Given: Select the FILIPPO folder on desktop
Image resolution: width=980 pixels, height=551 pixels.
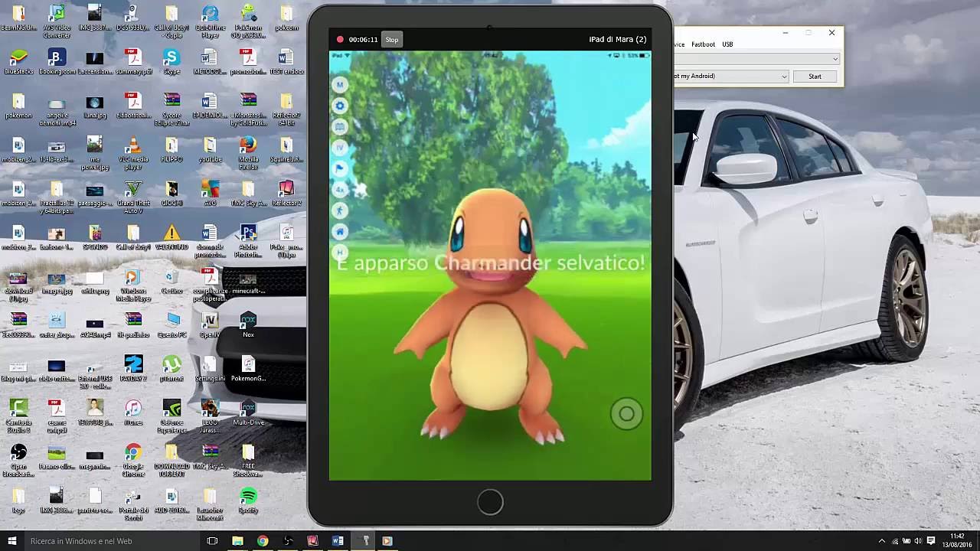Looking at the screenshot, I should pyautogui.click(x=171, y=150).
